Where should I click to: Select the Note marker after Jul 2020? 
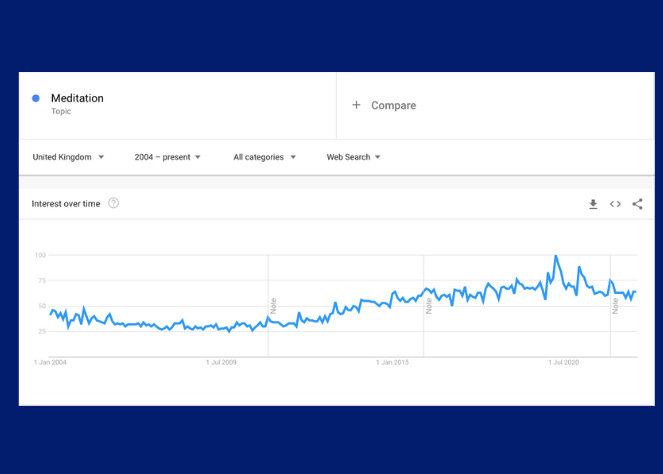[615, 306]
